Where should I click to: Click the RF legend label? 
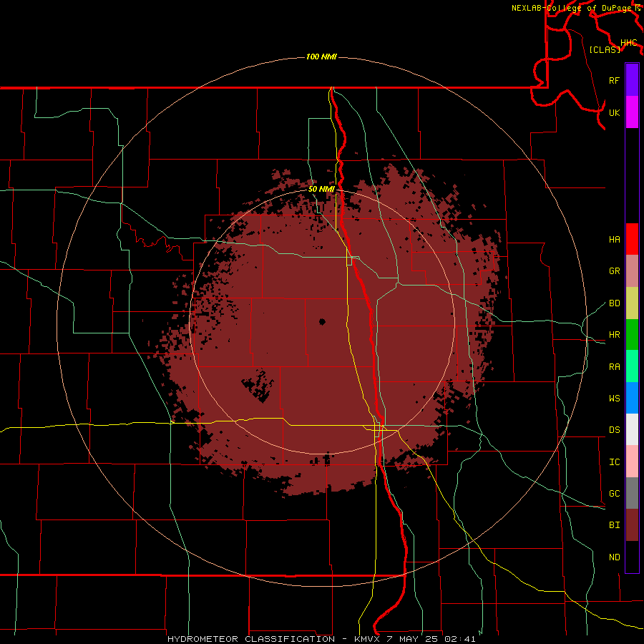click(614, 80)
